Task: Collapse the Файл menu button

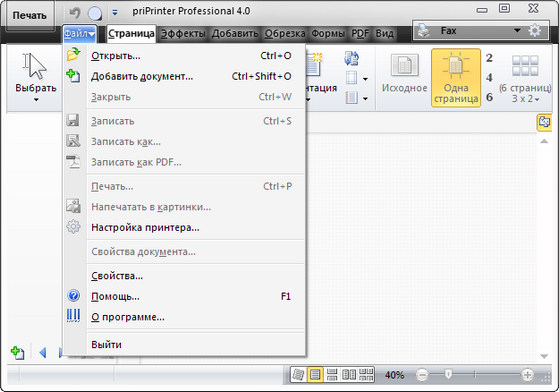Action: coord(79,33)
